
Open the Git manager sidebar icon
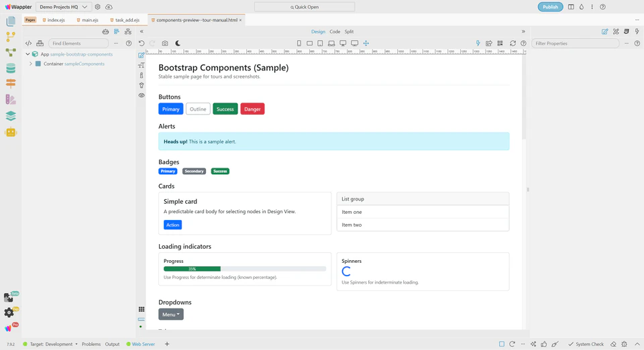click(x=11, y=37)
